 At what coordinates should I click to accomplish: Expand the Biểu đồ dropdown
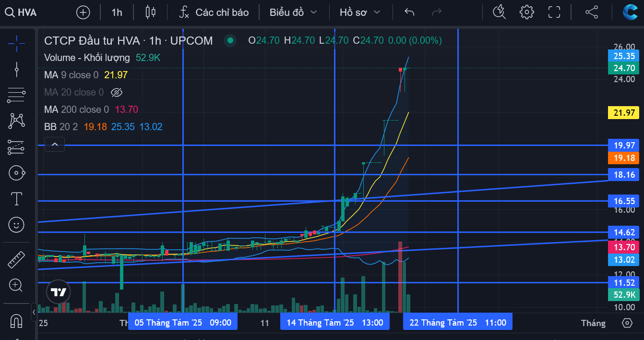point(293,12)
